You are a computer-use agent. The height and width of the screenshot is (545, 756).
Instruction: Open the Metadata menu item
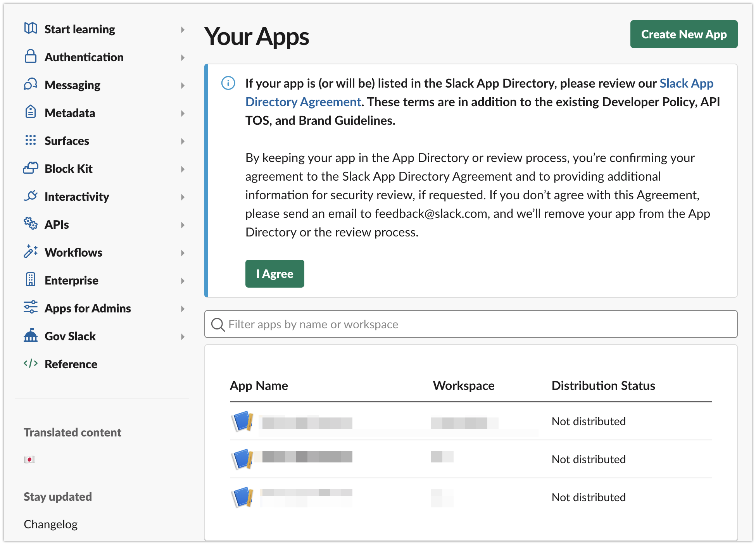coord(70,113)
